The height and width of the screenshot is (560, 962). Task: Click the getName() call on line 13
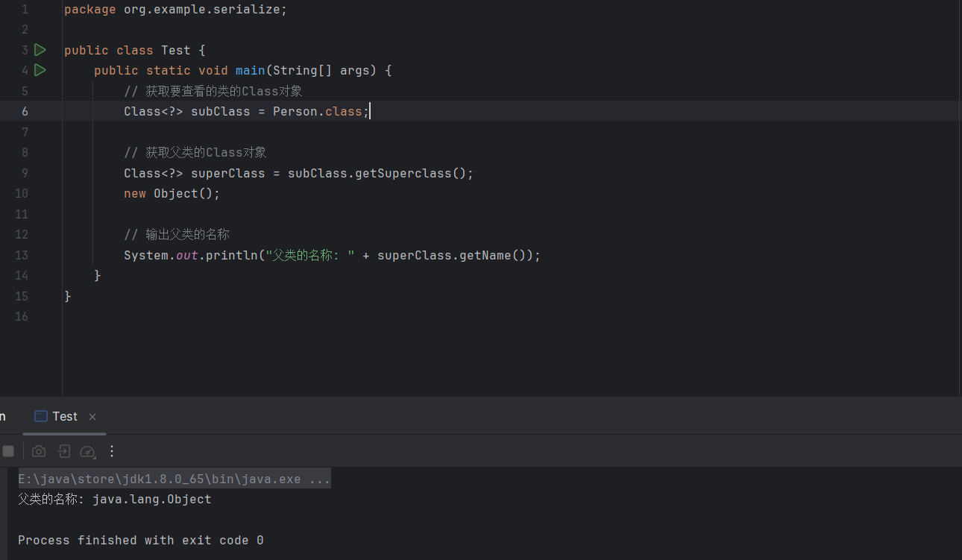492,255
